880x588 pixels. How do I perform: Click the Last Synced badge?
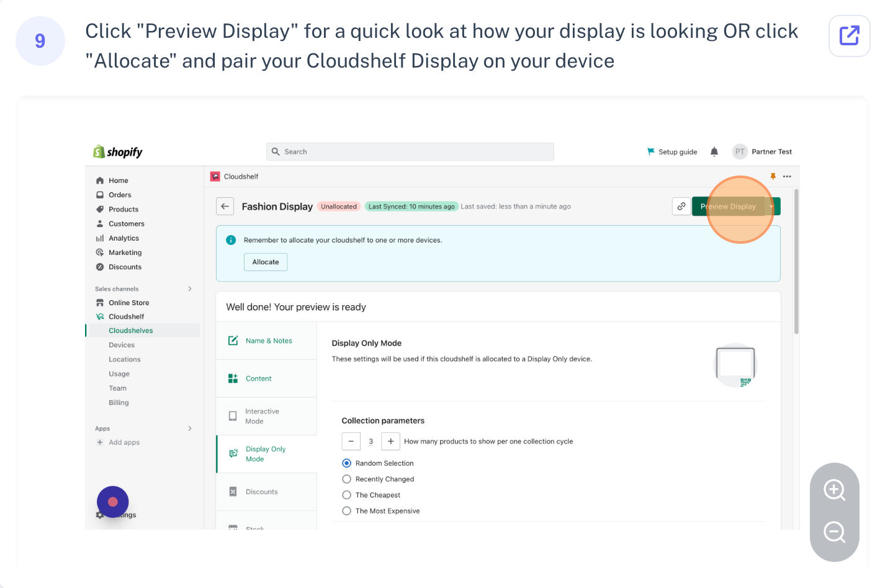[x=411, y=207]
